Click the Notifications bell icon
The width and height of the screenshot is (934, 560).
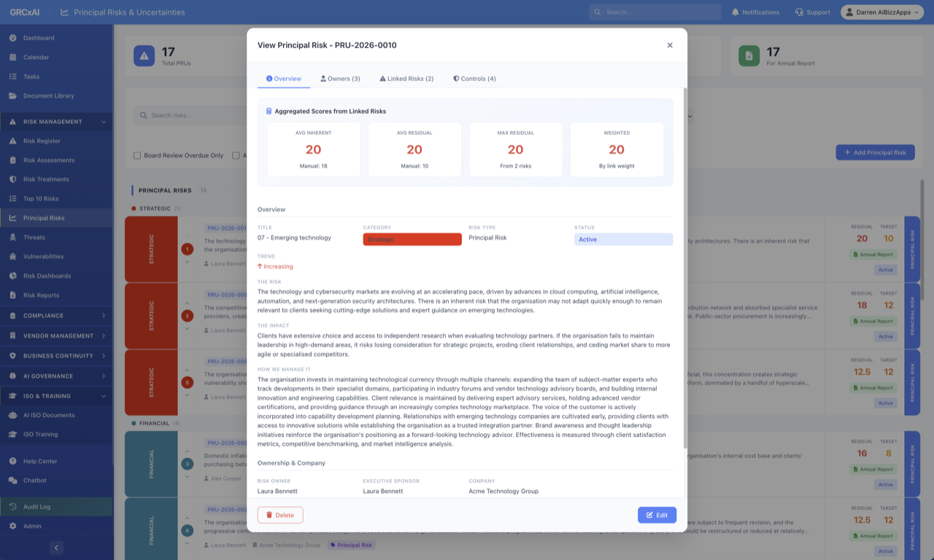[735, 12]
